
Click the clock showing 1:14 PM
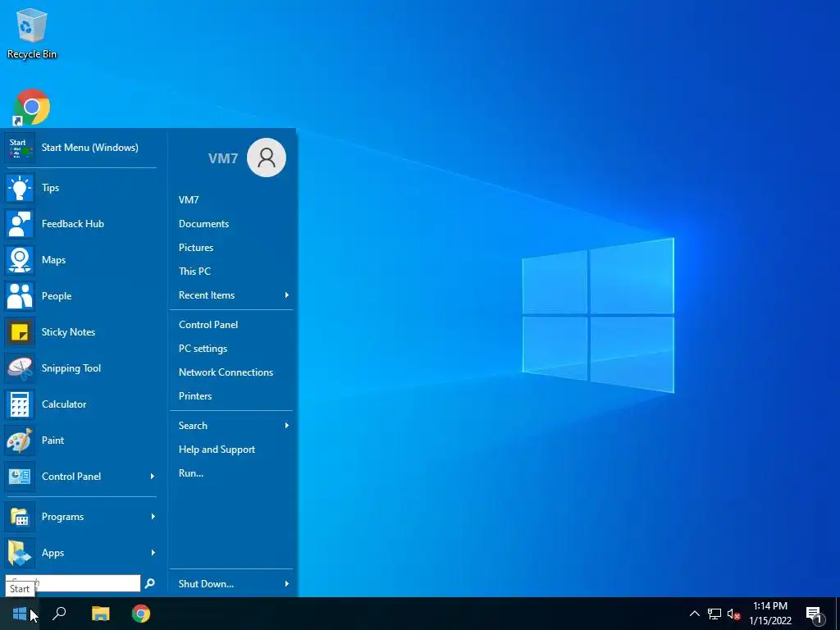tap(770, 606)
